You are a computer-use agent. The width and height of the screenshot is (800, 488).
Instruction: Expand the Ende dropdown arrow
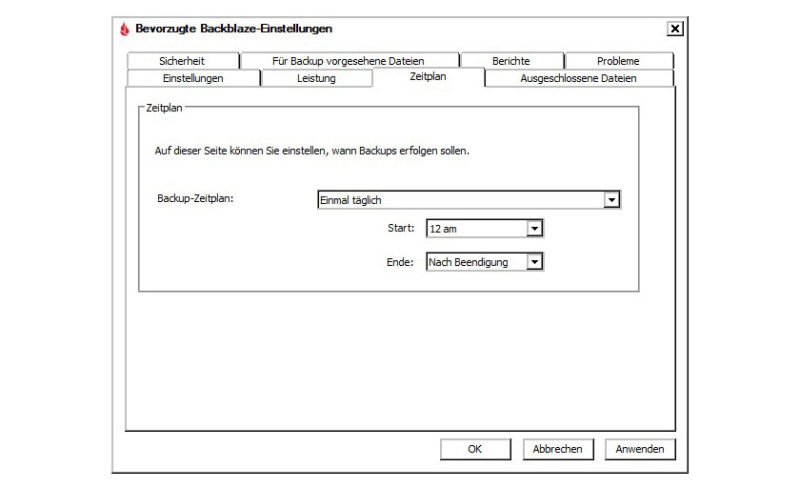(x=534, y=262)
